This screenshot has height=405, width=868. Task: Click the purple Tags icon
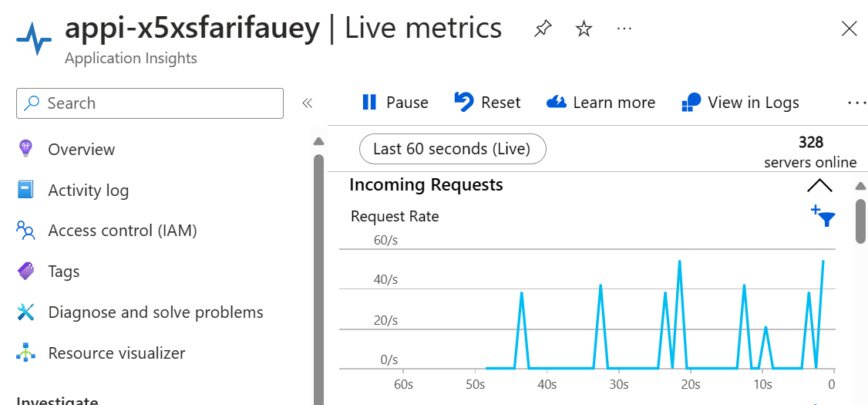(26, 271)
